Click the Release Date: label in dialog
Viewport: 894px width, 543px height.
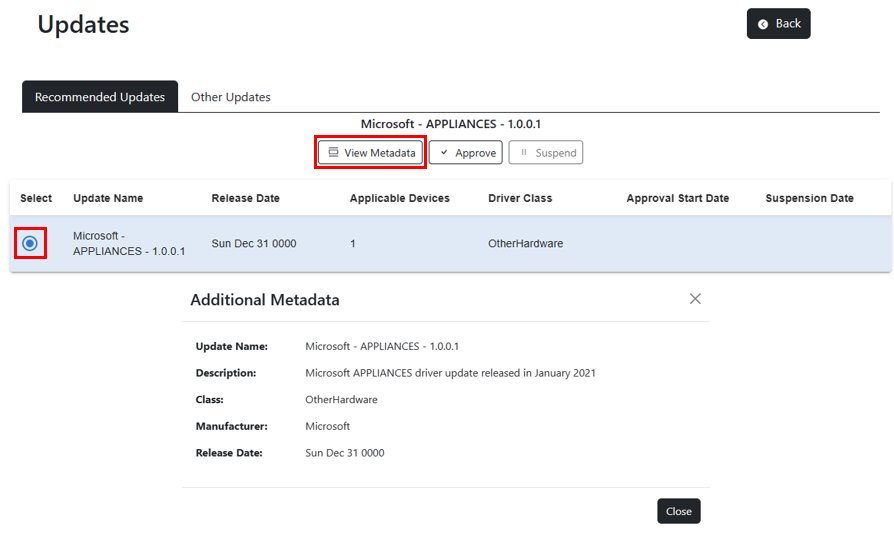click(x=229, y=453)
